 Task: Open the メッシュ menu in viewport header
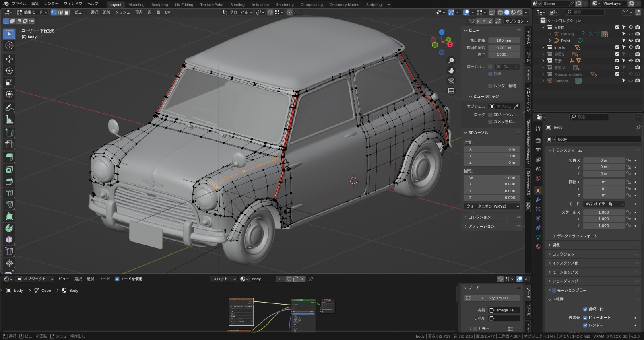click(122, 12)
